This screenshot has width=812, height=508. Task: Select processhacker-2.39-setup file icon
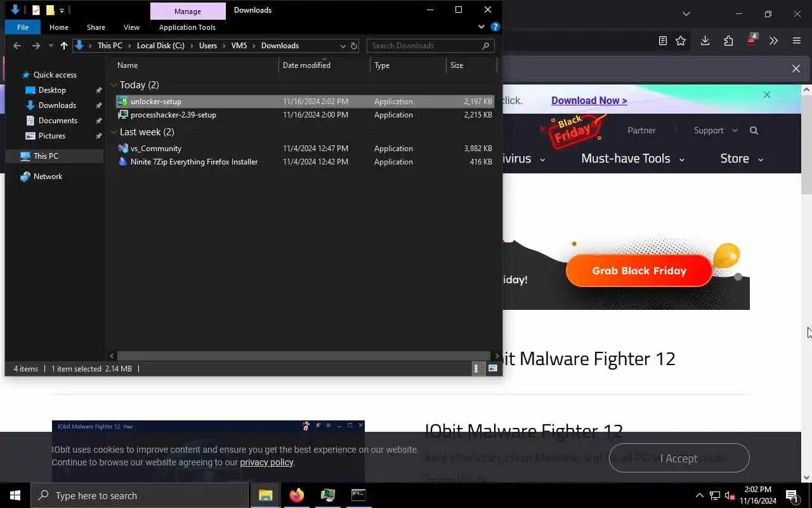pos(123,115)
